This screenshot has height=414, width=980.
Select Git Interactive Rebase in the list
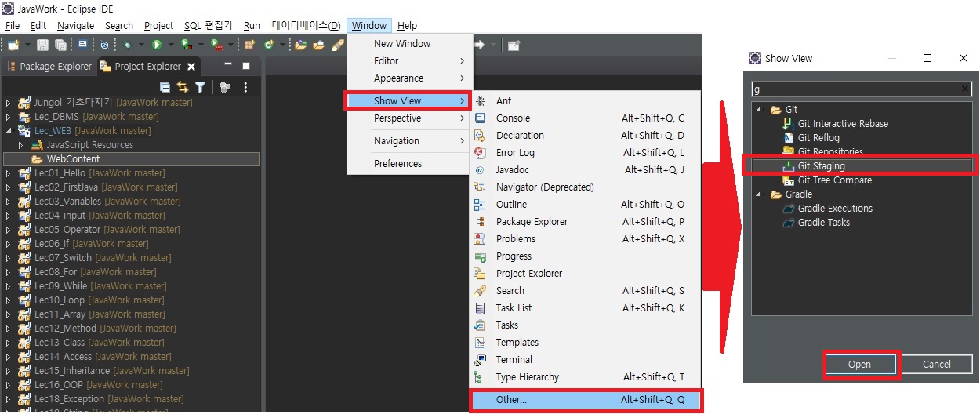coord(843,123)
